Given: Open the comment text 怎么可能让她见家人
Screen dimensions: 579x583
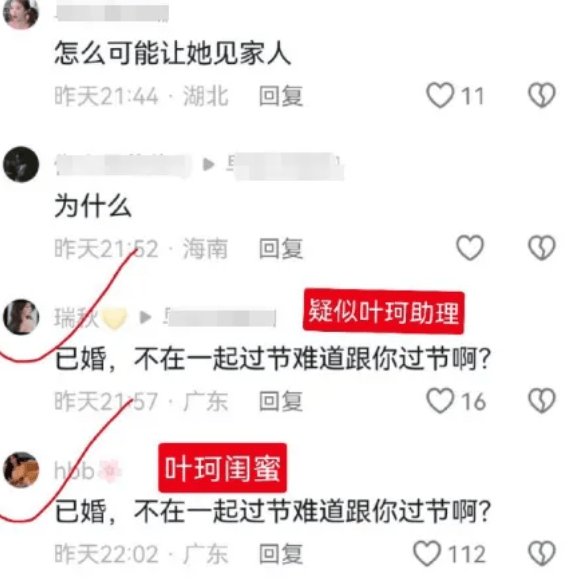Looking at the screenshot, I should [173, 54].
